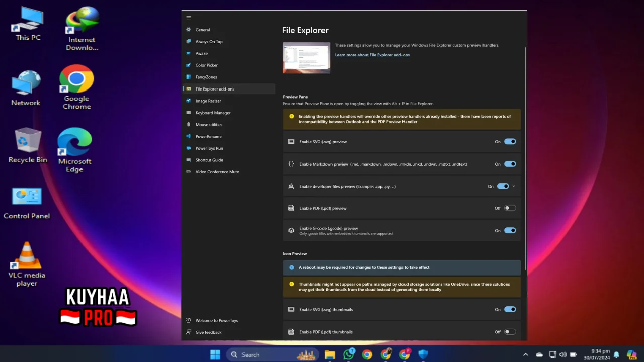
Task: Click the Image Resizer sidebar icon
Action: click(x=189, y=101)
